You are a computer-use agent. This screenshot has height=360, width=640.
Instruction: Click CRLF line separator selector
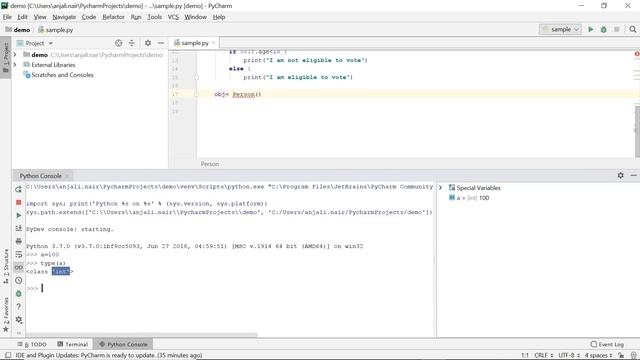(543, 356)
